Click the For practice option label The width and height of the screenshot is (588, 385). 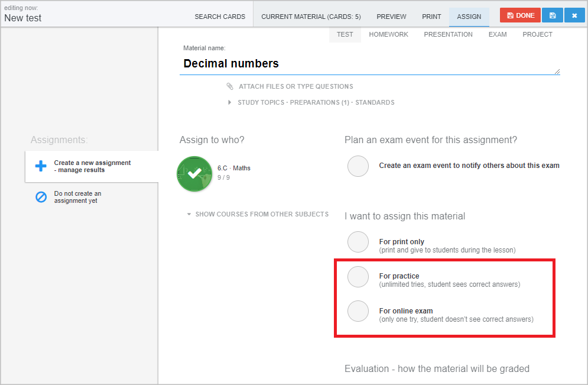tap(399, 276)
